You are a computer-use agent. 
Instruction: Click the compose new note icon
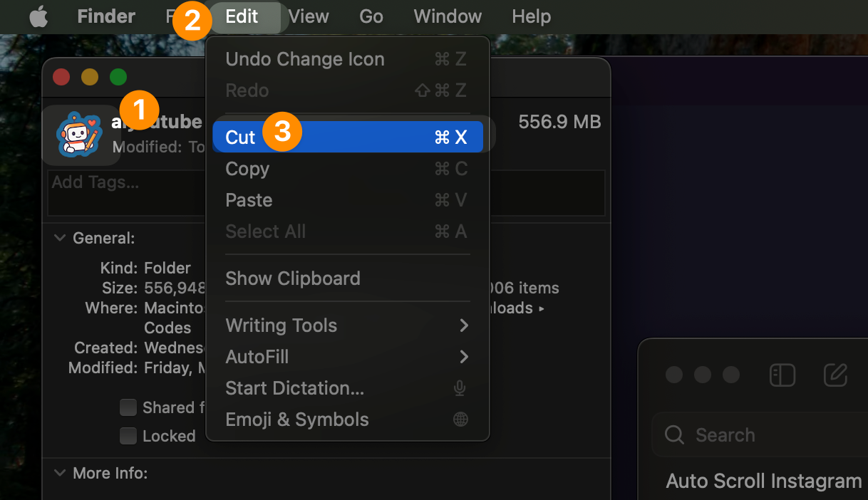(x=835, y=375)
